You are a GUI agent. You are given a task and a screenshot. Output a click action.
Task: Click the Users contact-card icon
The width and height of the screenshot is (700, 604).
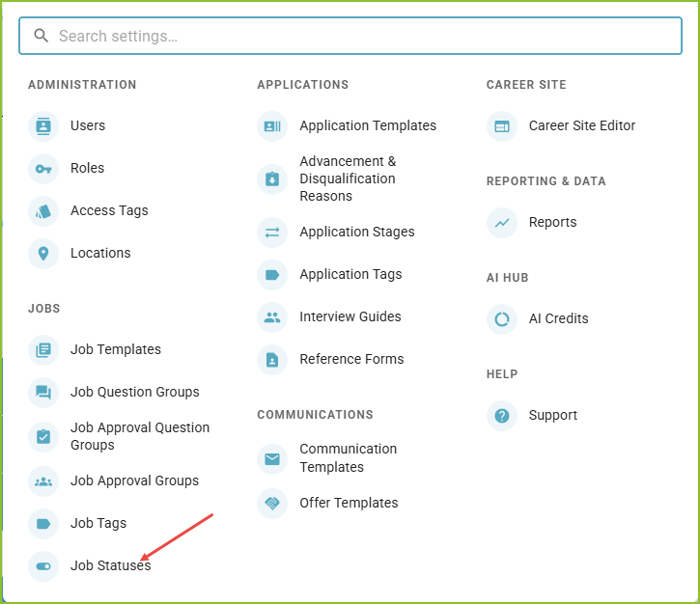43,126
